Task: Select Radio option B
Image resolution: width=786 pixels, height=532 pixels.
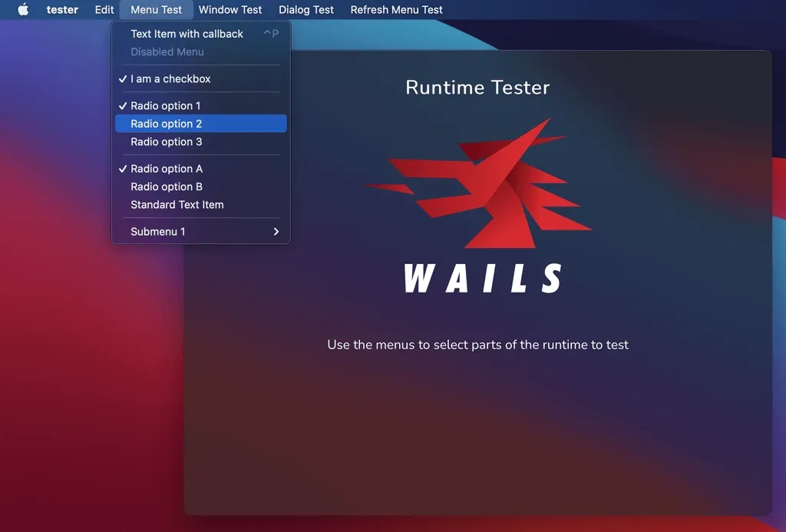Action: tap(166, 187)
